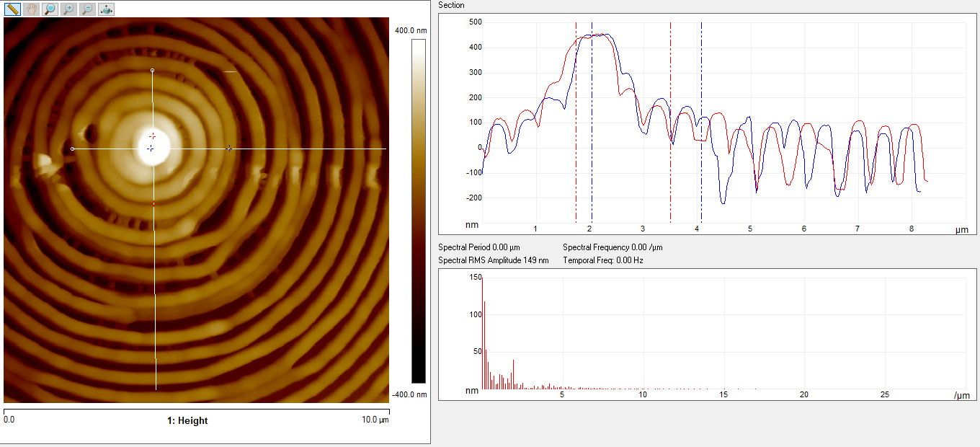Click the "Section" panel title
980x447 pixels.
click(452, 5)
